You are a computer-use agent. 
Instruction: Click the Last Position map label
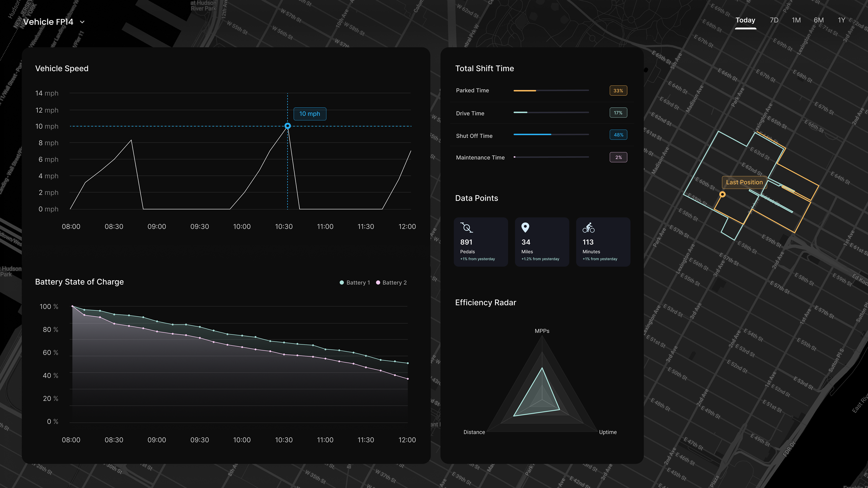[744, 182]
